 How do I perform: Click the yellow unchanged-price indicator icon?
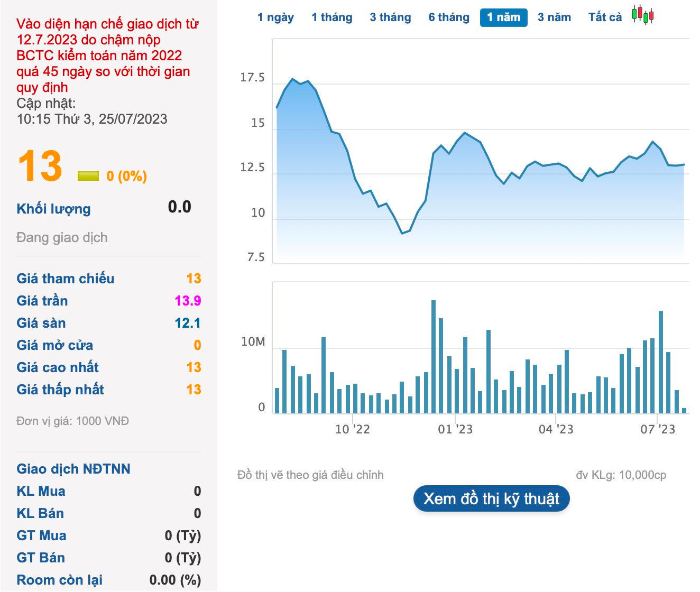coord(88,176)
